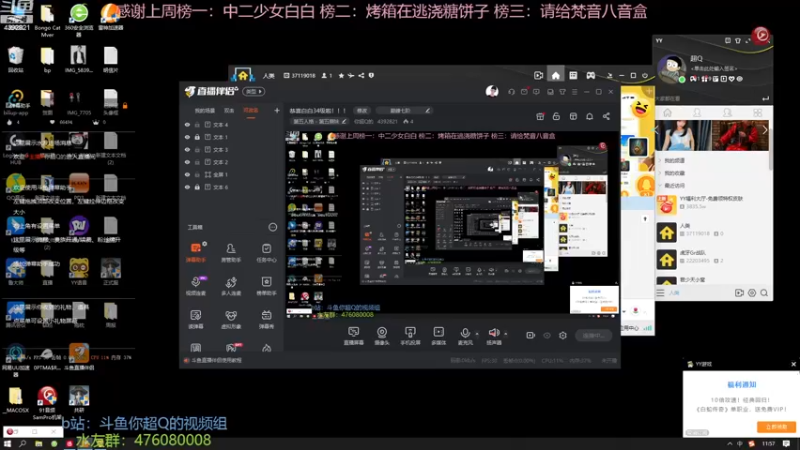800x450 pixels.
Task: Open the 弹幕助手 tool in toolbox
Action: (x=195, y=252)
